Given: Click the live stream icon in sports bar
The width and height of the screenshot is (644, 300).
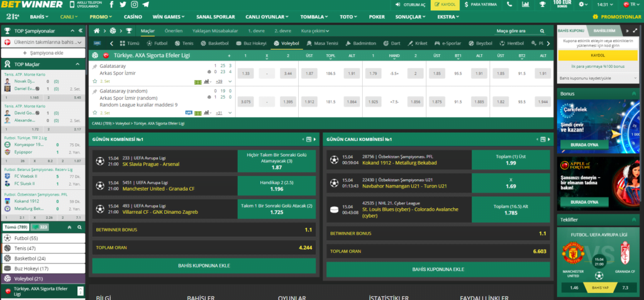Looking at the screenshot, I should (x=97, y=43).
